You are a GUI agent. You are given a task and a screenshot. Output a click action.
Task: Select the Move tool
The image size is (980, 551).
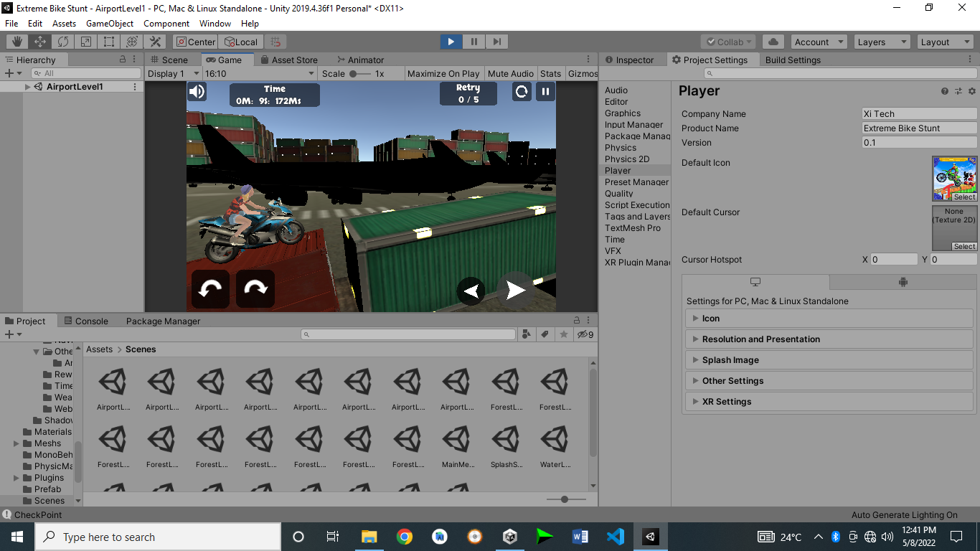[x=39, y=41]
